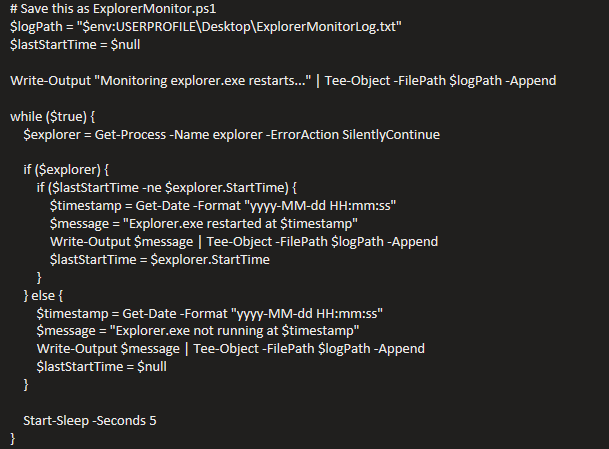This screenshot has height=449, width=609.
Task: Click the $lastStartTime = $explorer.StartTime assignment
Action: 160,259
